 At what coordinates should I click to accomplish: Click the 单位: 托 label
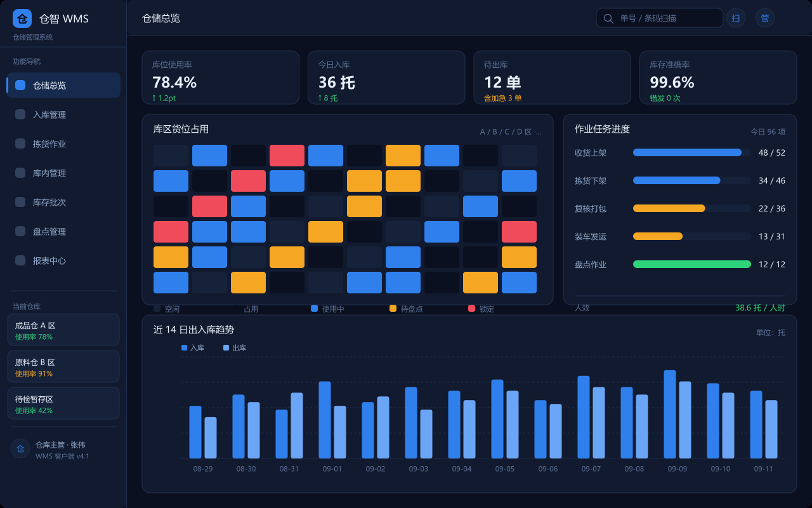click(770, 333)
